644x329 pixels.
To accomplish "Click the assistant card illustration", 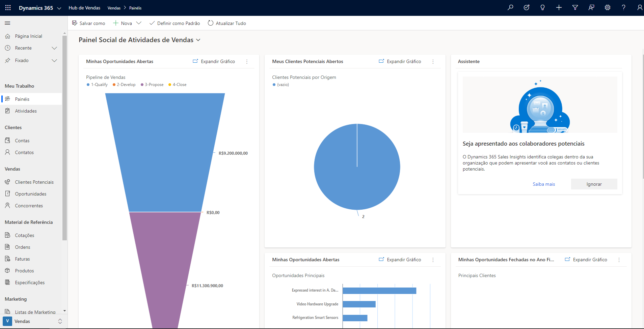I will (x=540, y=104).
